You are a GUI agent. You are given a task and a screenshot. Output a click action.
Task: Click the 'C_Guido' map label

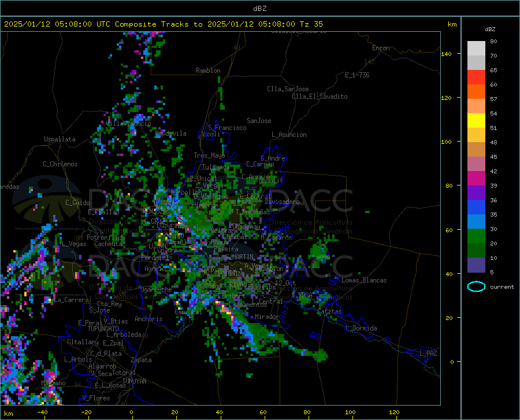click(77, 203)
